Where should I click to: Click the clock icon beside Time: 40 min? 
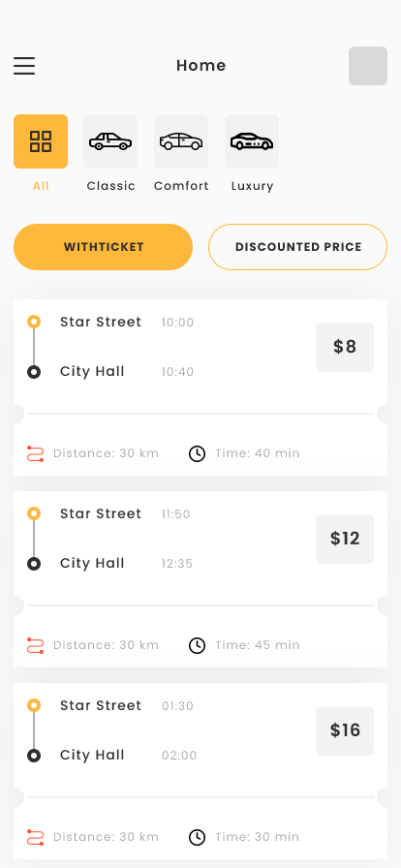(198, 454)
